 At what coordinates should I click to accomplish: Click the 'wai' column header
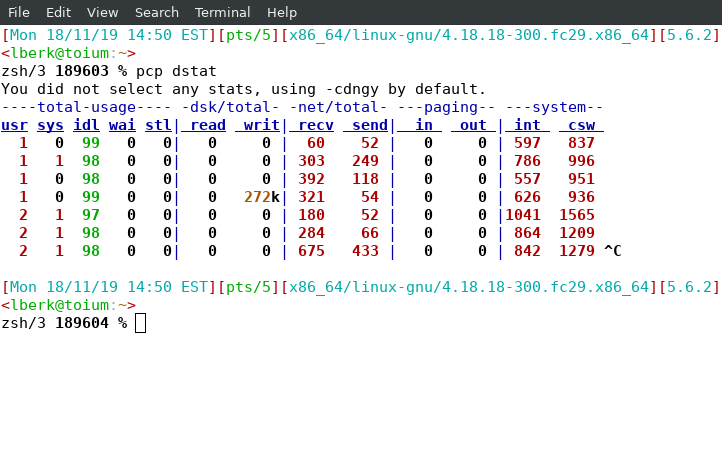122,125
